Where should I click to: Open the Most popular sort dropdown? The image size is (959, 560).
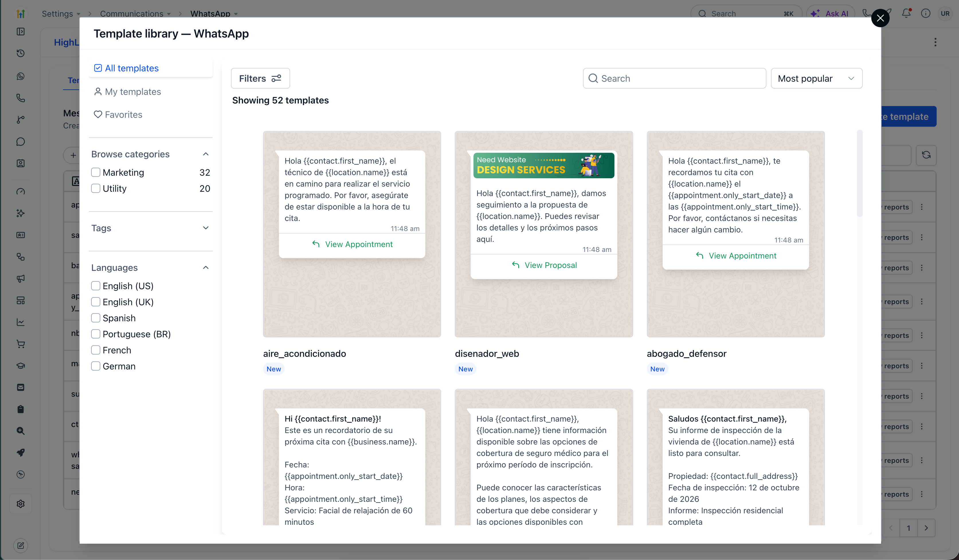pyautogui.click(x=816, y=78)
